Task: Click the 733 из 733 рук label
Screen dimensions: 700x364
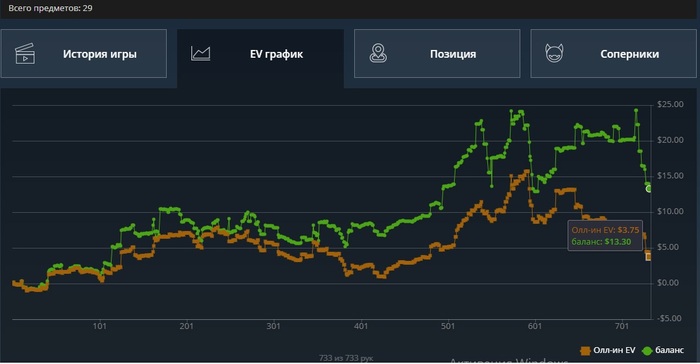Action: pos(346,358)
